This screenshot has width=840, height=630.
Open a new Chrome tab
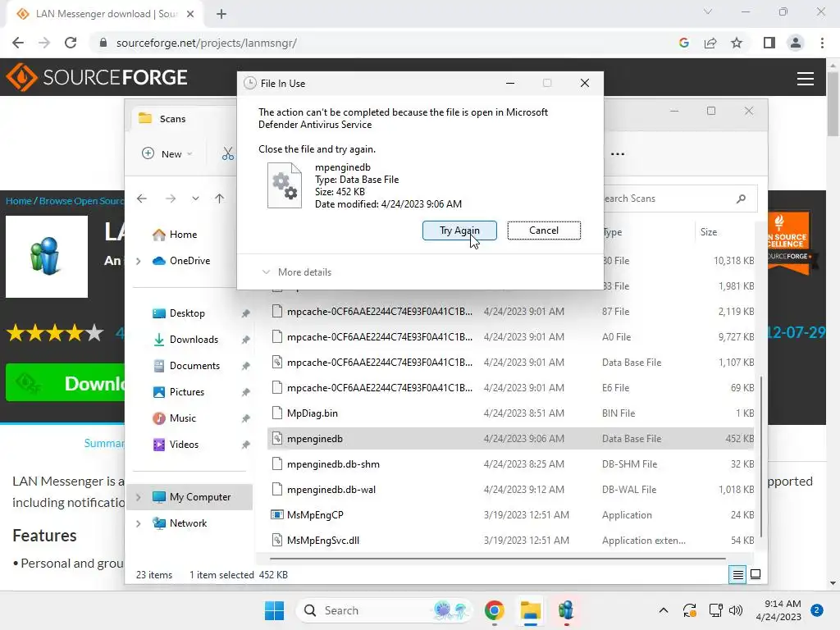click(x=221, y=14)
